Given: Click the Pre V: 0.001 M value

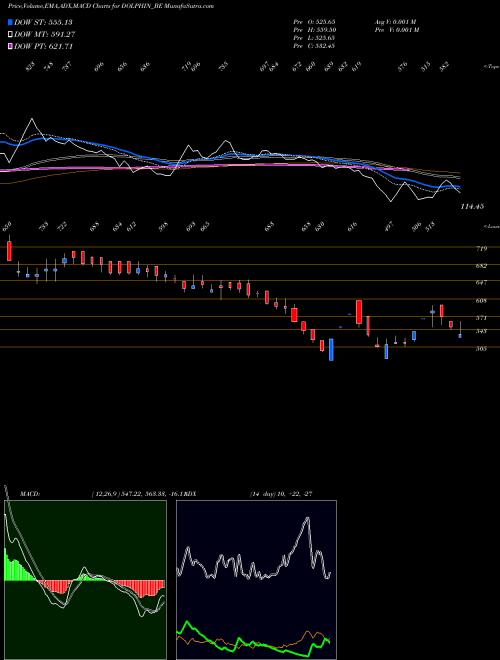Looking at the screenshot, I should pyautogui.click(x=397, y=30).
